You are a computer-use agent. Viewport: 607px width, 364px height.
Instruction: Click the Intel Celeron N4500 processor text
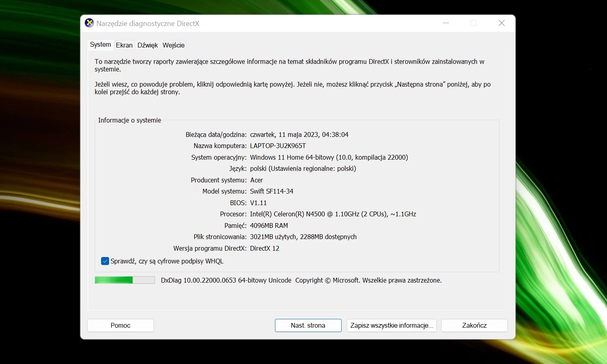333,214
